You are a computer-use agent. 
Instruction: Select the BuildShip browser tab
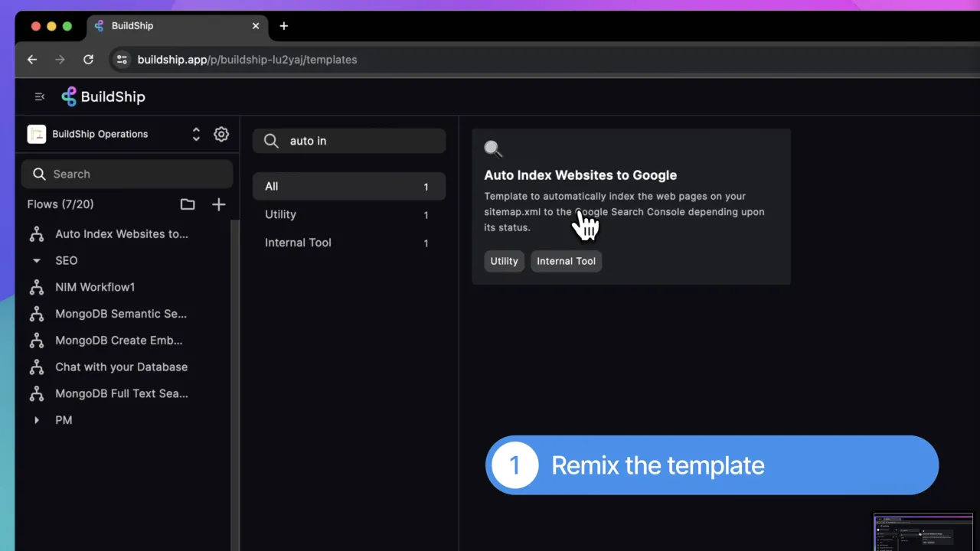[x=177, y=26]
